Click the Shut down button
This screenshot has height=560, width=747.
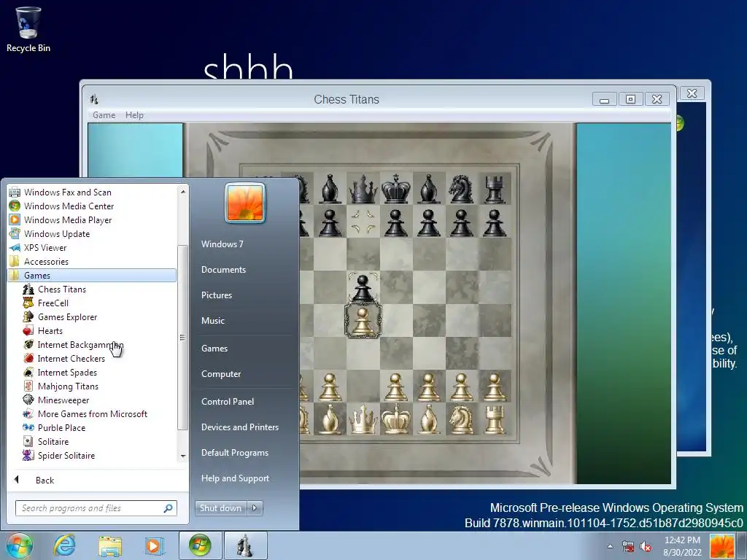pyautogui.click(x=221, y=508)
